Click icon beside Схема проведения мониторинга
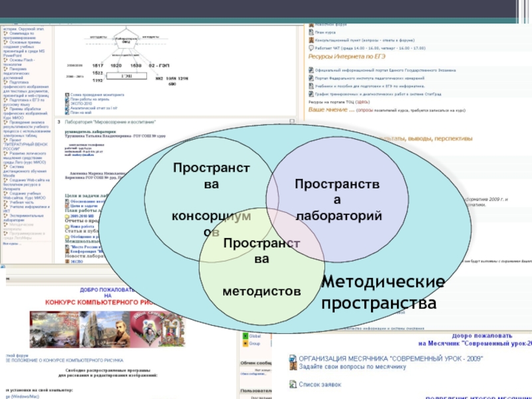 point(66,95)
